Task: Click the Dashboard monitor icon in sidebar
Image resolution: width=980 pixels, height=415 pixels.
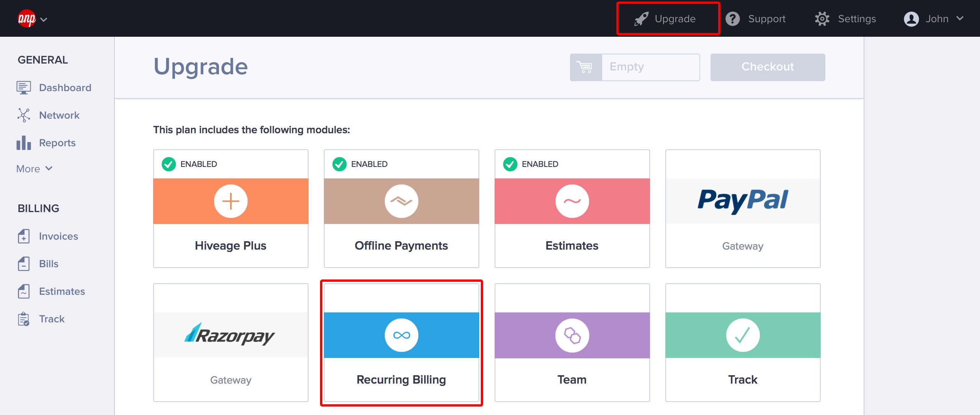Action: pyautogui.click(x=23, y=88)
